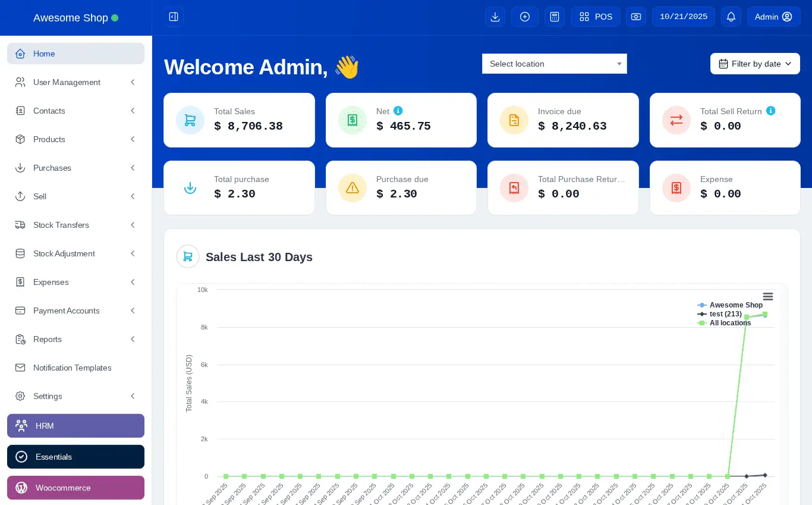Click the info icon beside Total Sell Return
Image resolution: width=812 pixels, height=505 pixels.
pyautogui.click(x=771, y=111)
